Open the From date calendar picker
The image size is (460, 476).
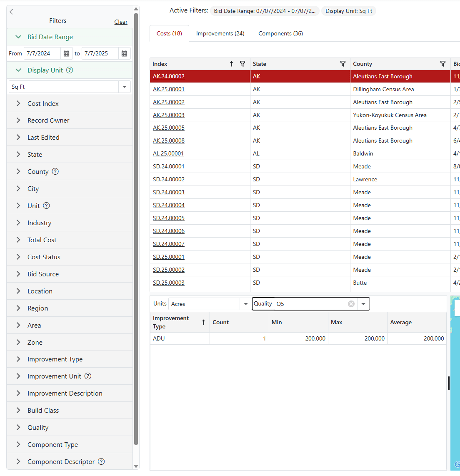point(66,53)
